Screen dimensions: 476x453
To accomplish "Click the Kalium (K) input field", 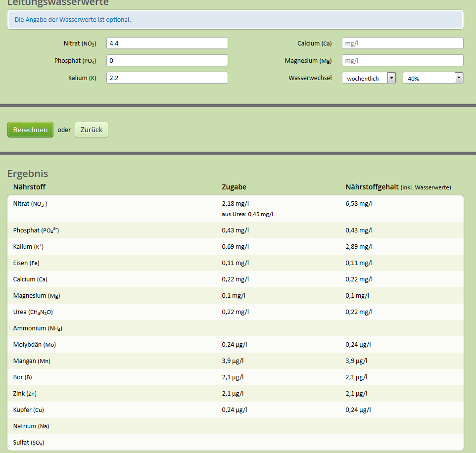I will tap(167, 78).
